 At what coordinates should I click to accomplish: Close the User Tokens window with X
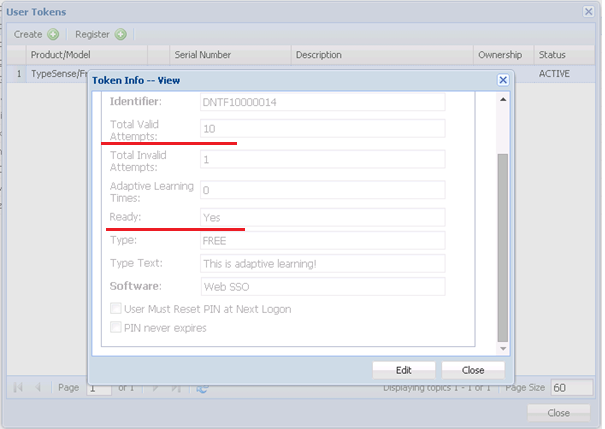(x=589, y=11)
